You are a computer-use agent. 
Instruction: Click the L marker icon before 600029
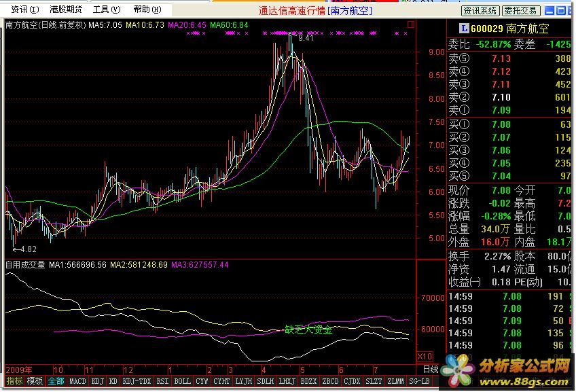click(x=464, y=28)
